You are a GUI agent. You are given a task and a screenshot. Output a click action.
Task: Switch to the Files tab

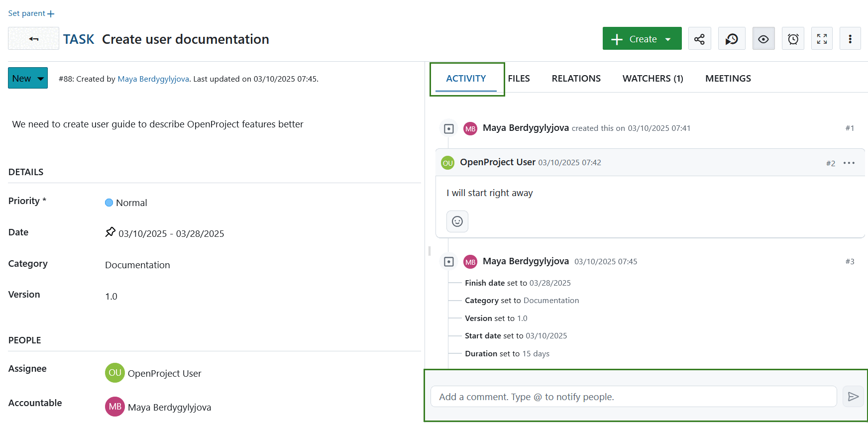[x=519, y=79]
